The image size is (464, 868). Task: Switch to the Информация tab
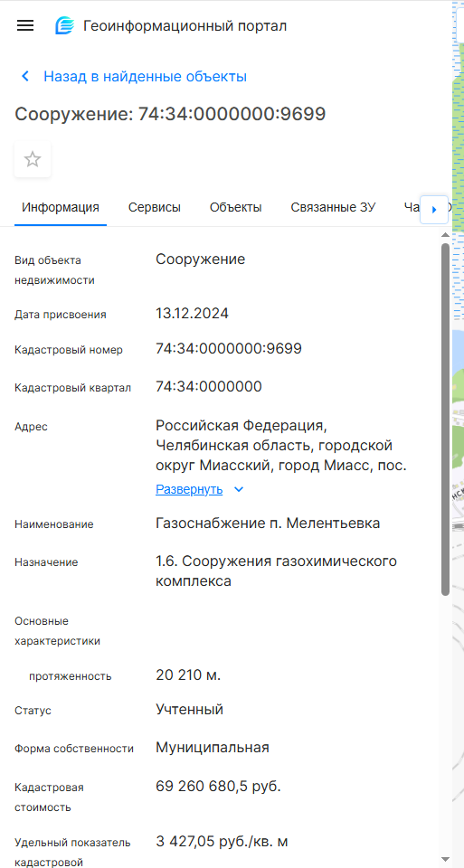(x=61, y=208)
